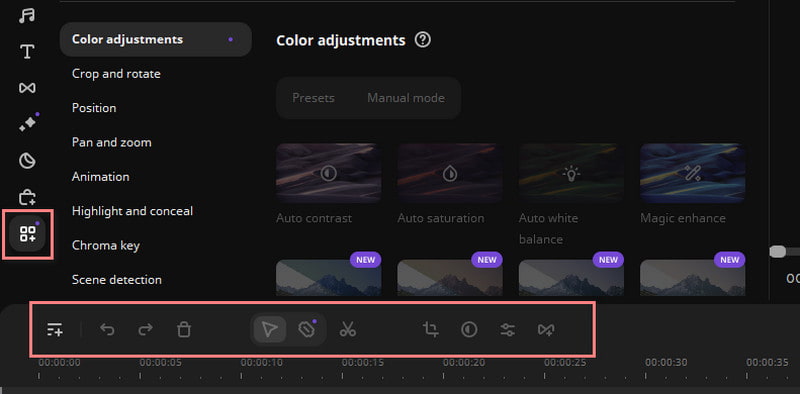Switch to Presets tab
This screenshot has width=800, height=394.
(x=313, y=97)
